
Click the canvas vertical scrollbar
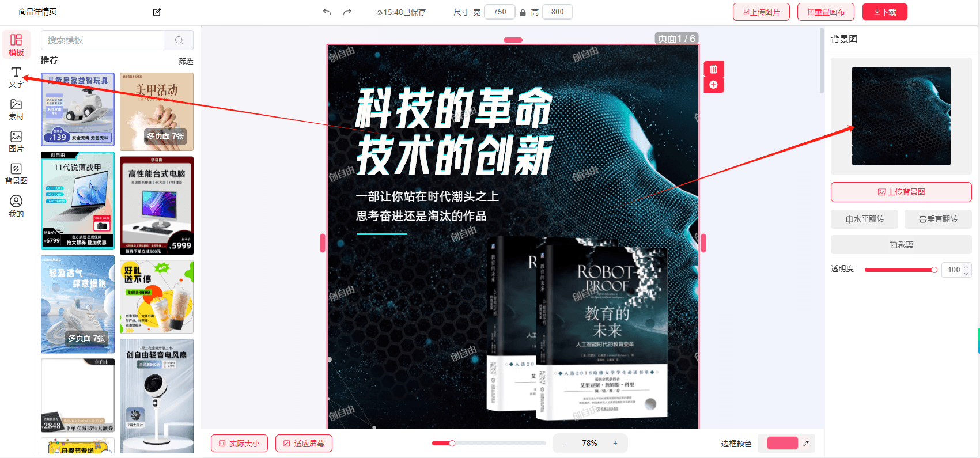click(822, 60)
